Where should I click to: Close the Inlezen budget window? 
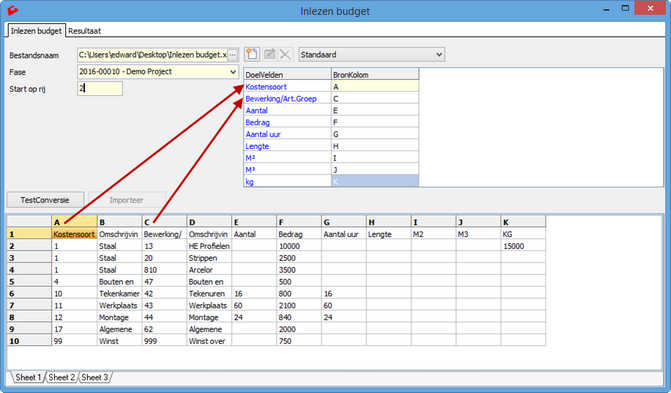point(650,8)
